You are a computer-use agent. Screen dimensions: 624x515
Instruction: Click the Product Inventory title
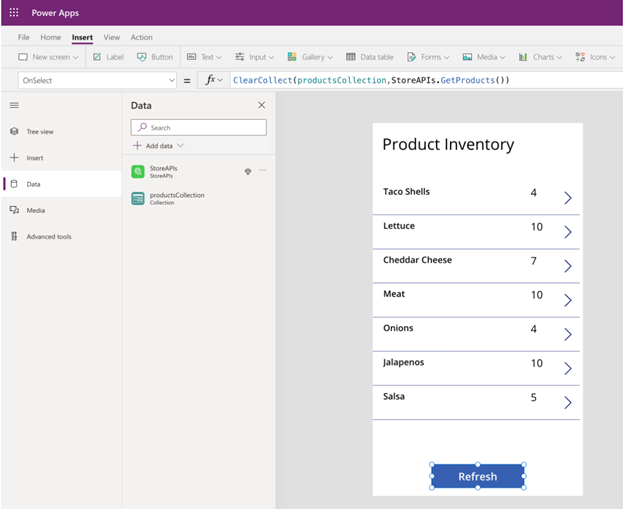[x=448, y=144]
